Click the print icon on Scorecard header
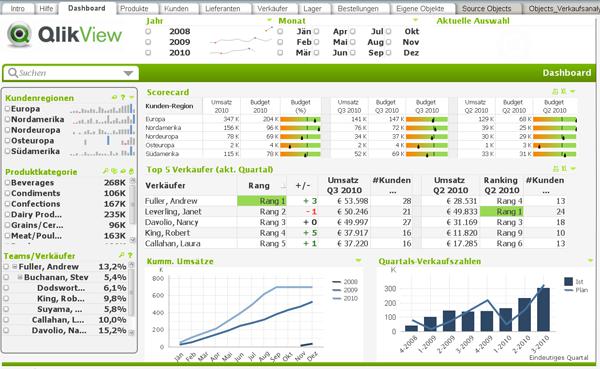 (x=555, y=91)
